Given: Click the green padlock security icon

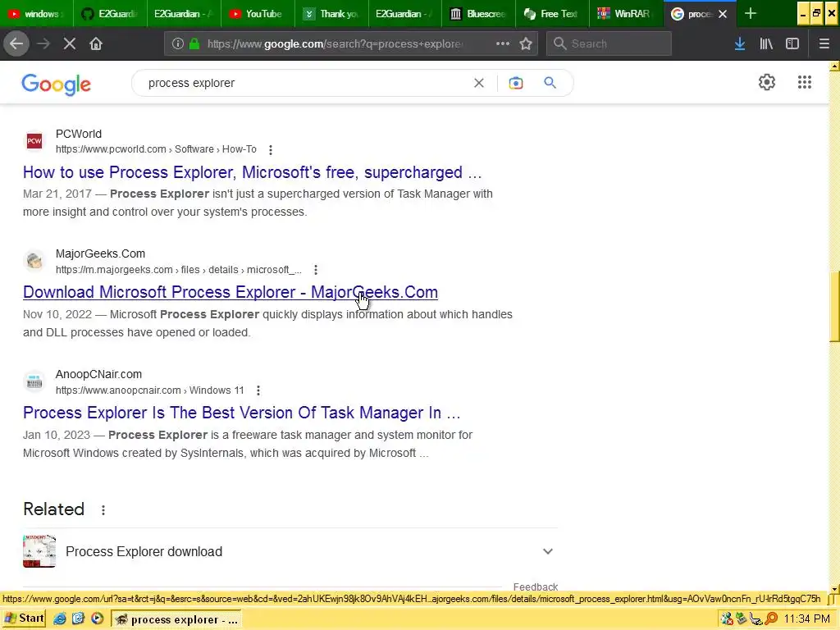Looking at the screenshot, I should pyautogui.click(x=194, y=44).
